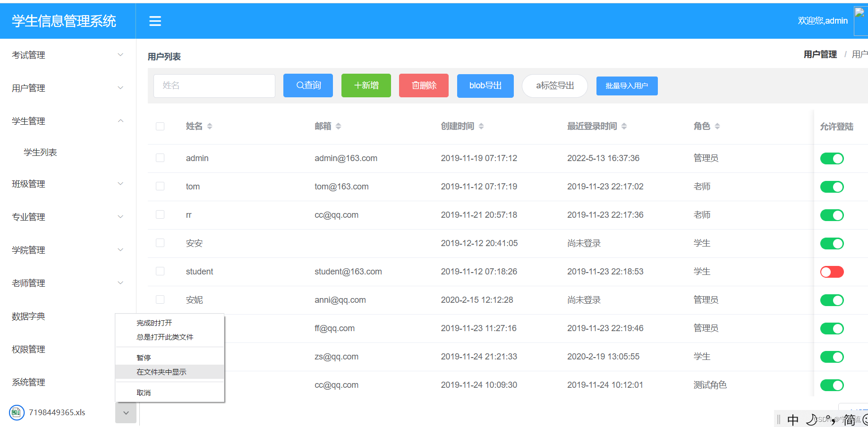Open 学生列表 submenu item
Viewport: 868px width, 427px height.
40,152
